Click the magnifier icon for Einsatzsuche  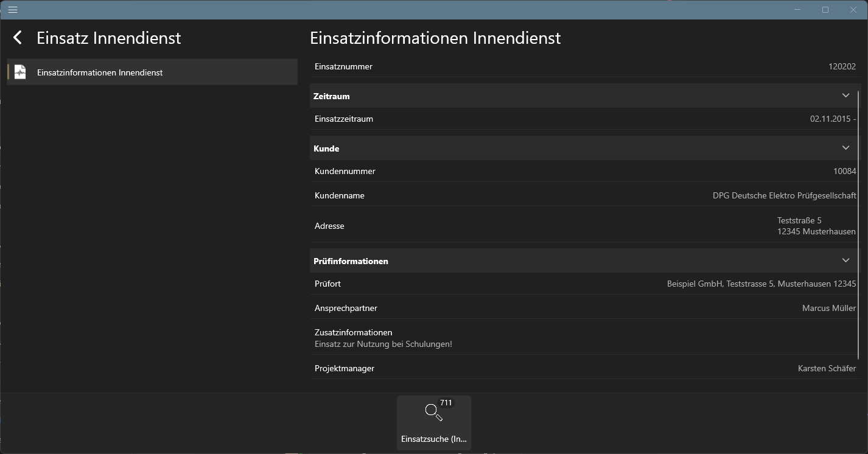click(x=433, y=413)
